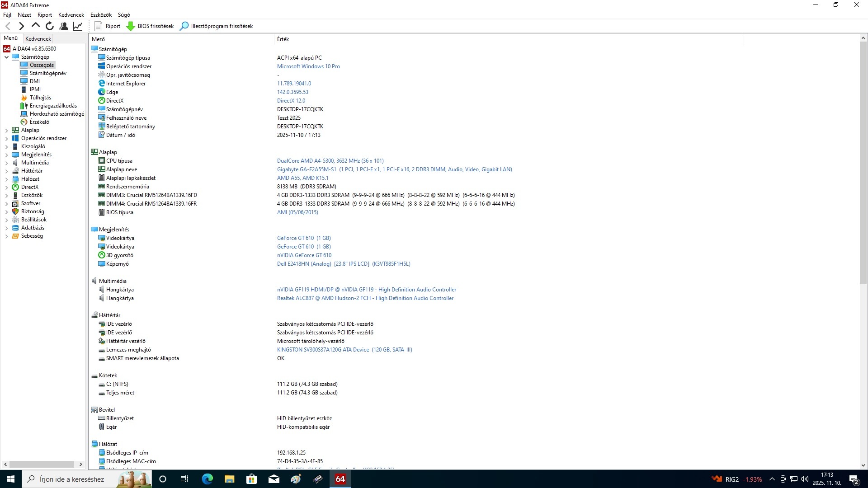868x488 pixels.
Task: Go up one level with the Up arrow
Action: tap(35, 26)
